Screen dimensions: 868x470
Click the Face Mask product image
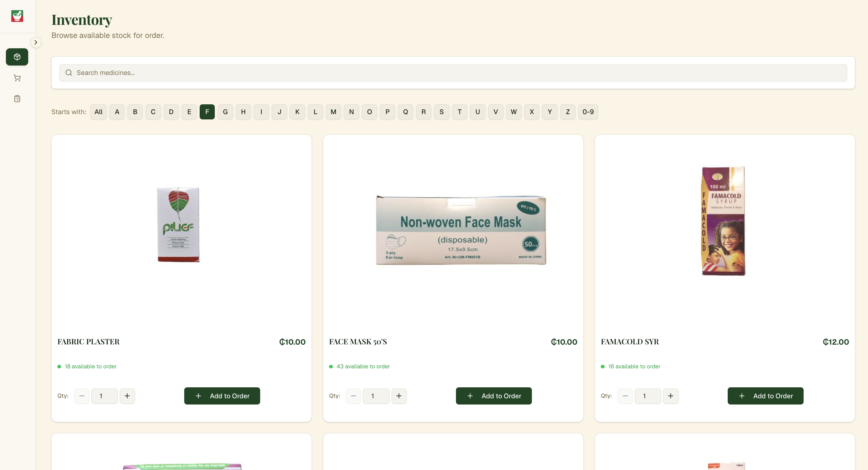click(461, 230)
